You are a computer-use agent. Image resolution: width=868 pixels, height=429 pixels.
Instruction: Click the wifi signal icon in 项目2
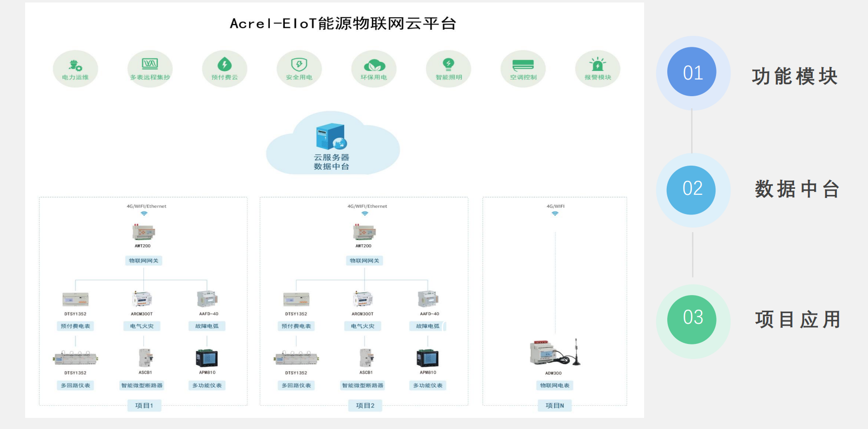click(x=365, y=213)
